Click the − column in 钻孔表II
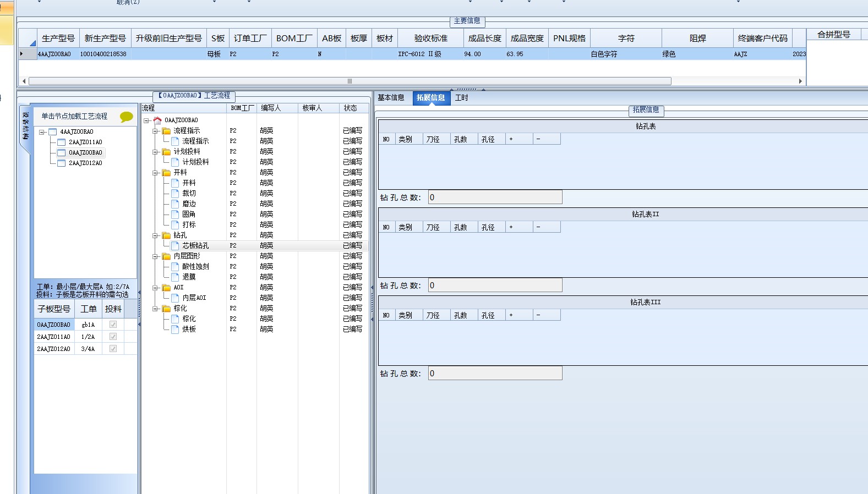 coord(547,227)
